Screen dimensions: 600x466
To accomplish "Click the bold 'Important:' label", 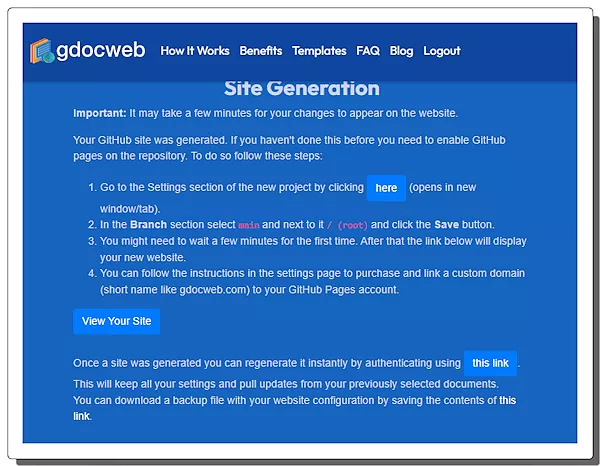I will click(x=99, y=113).
